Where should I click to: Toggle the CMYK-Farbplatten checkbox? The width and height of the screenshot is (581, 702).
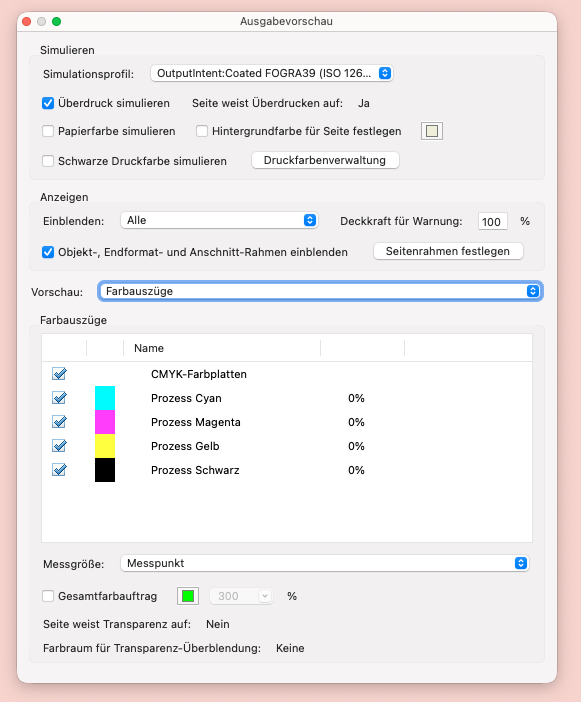coord(59,374)
